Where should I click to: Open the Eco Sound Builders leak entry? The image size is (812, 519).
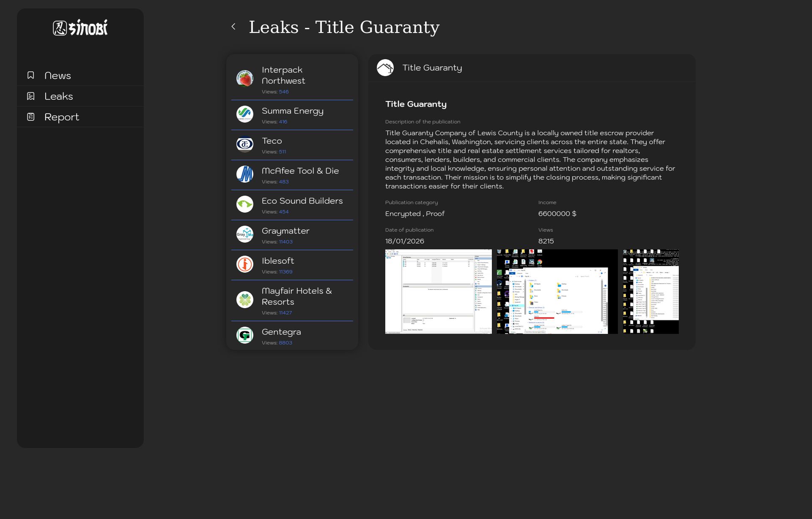(302, 201)
